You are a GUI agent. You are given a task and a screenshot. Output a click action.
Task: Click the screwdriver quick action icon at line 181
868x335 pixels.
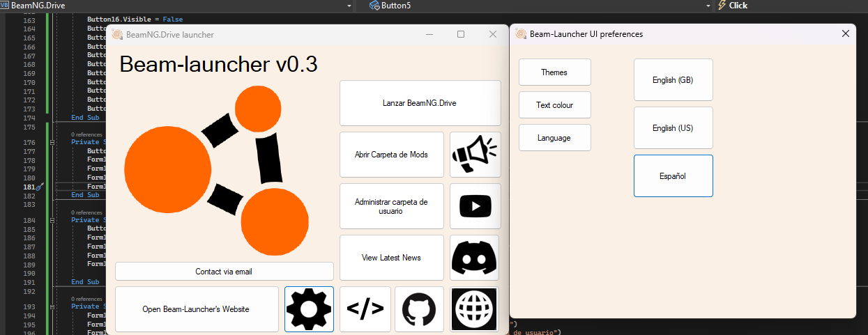(x=40, y=187)
